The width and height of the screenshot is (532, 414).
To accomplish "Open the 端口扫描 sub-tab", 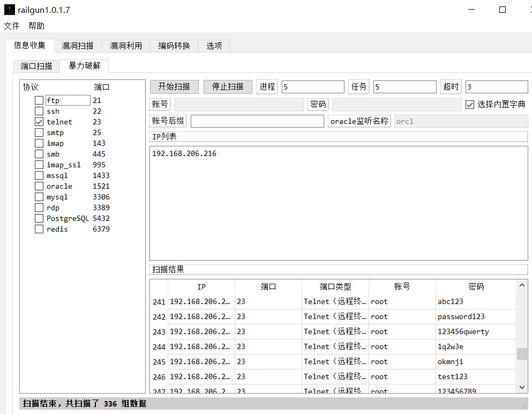I will [x=36, y=66].
